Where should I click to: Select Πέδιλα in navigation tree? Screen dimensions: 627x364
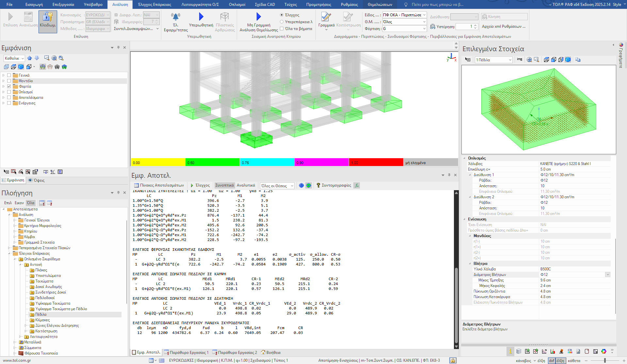click(41, 314)
